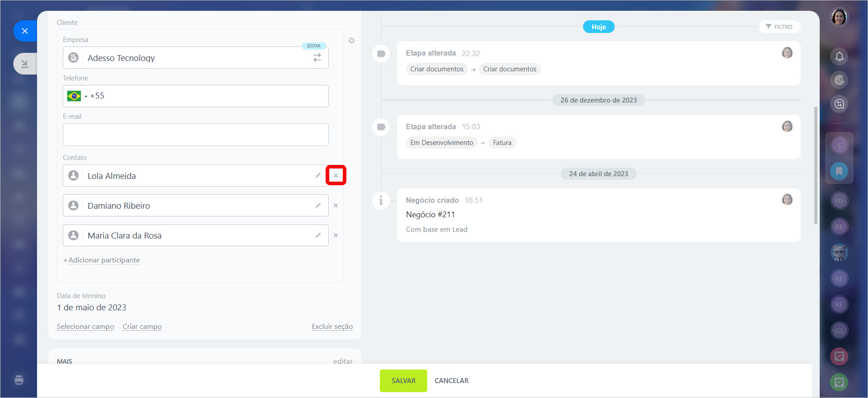This screenshot has width=868, height=398.
Task: Remove Maria Clara da Rosa contact
Action: (x=336, y=235)
